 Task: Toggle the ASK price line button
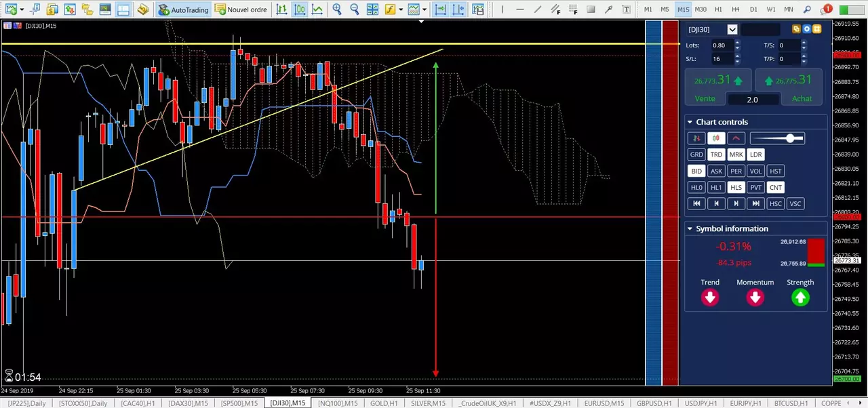716,171
